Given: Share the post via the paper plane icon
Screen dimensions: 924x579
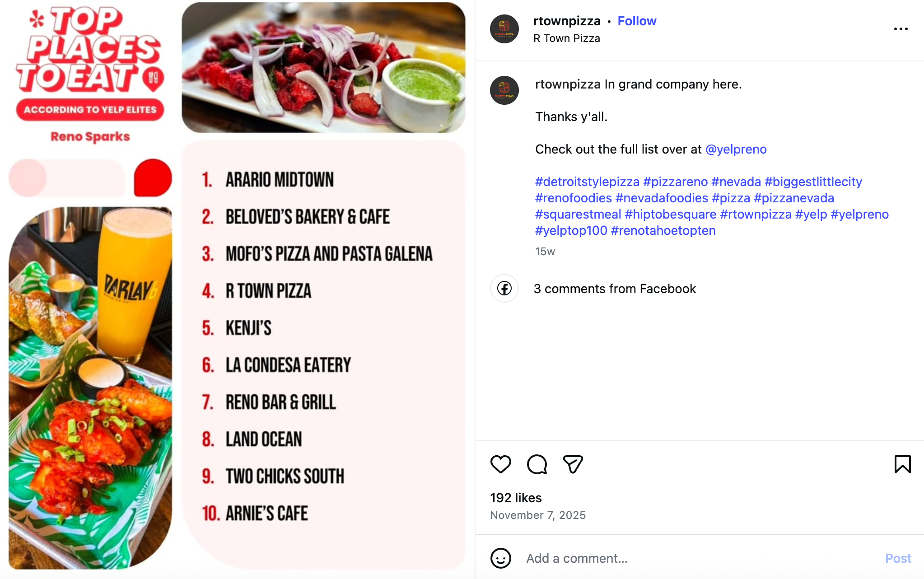Looking at the screenshot, I should click(x=573, y=464).
